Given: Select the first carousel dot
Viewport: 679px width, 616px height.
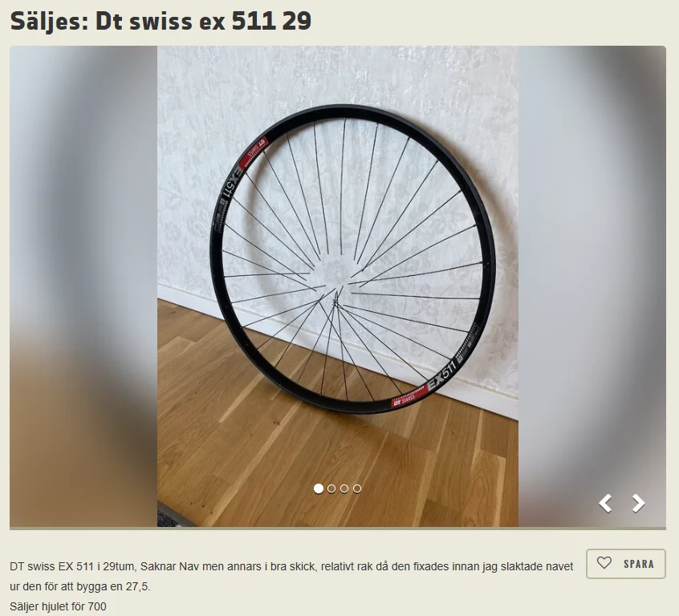Looking at the screenshot, I should pyautogui.click(x=319, y=488).
